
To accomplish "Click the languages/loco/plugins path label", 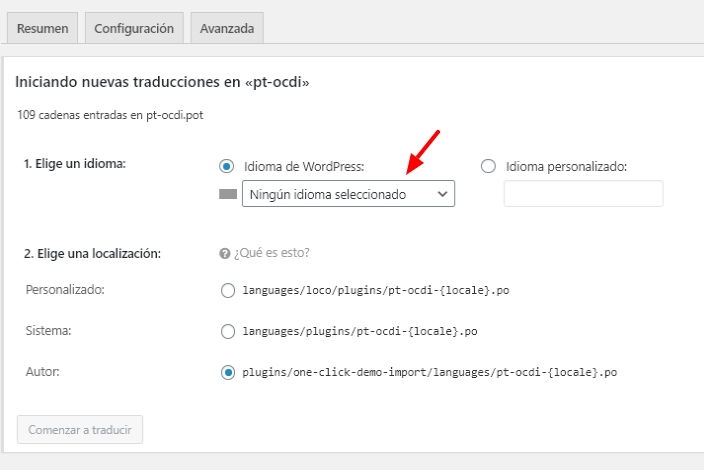I will coord(376,290).
